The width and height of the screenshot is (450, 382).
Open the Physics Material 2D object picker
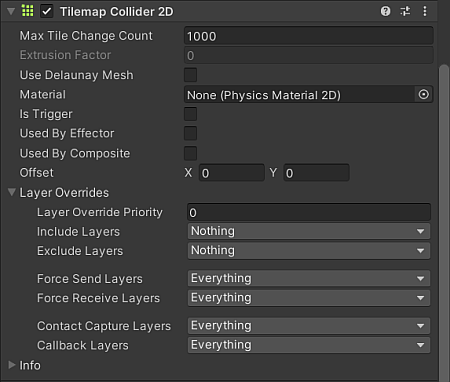pos(424,95)
